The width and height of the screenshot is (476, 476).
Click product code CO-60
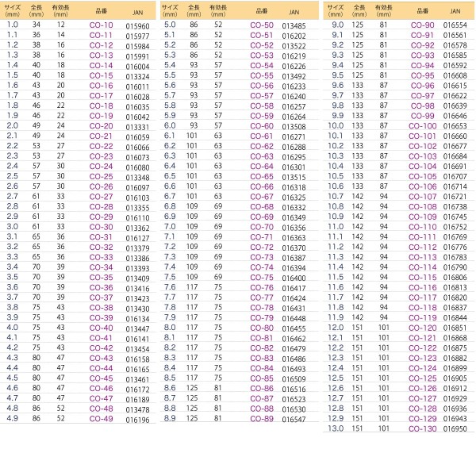pyautogui.click(x=262, y=126)
